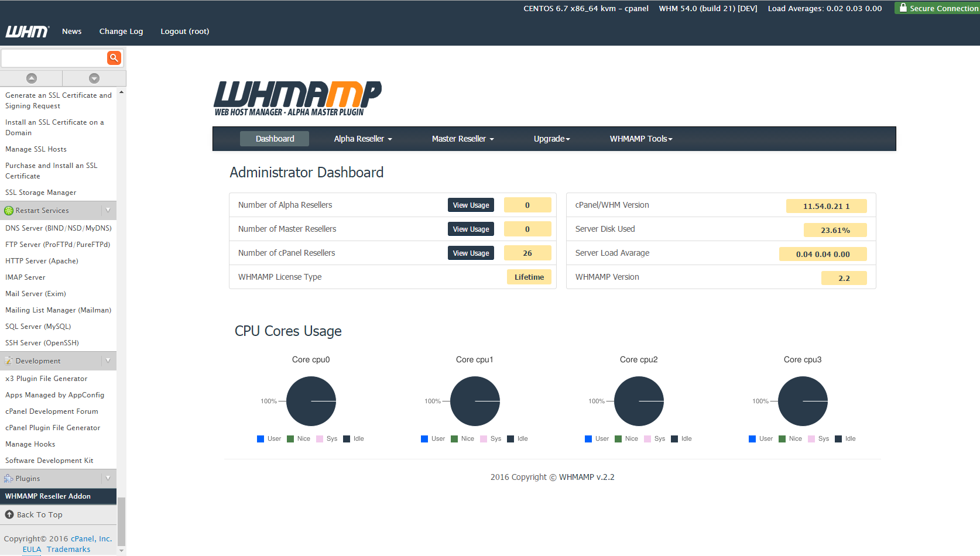Viewport: 980px width, 556px height.
Task: Open the EULA link at the bottom
Action: click(32, 549)
